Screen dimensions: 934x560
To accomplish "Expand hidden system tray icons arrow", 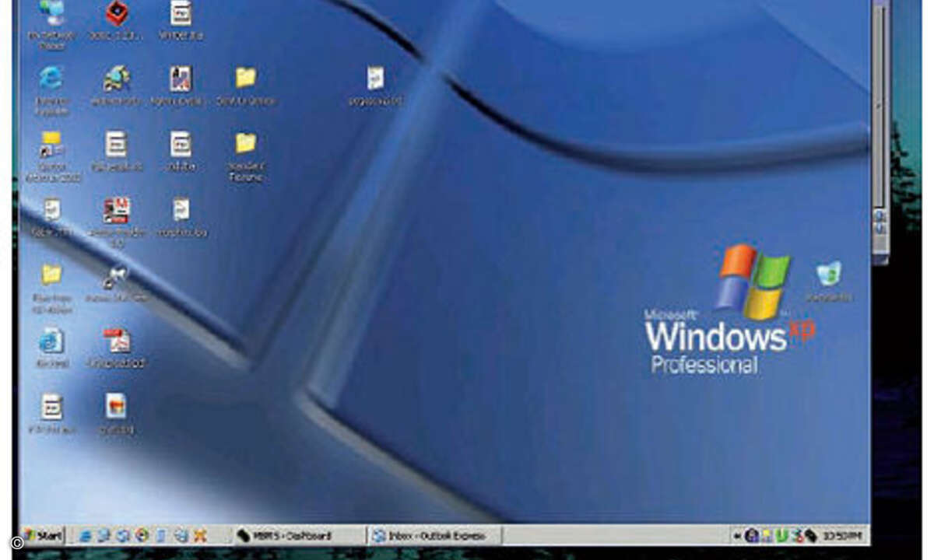I will click(x=737, y=536).
